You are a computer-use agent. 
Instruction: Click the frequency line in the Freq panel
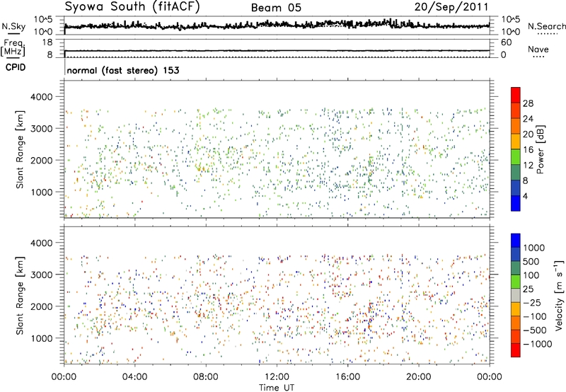277,50
